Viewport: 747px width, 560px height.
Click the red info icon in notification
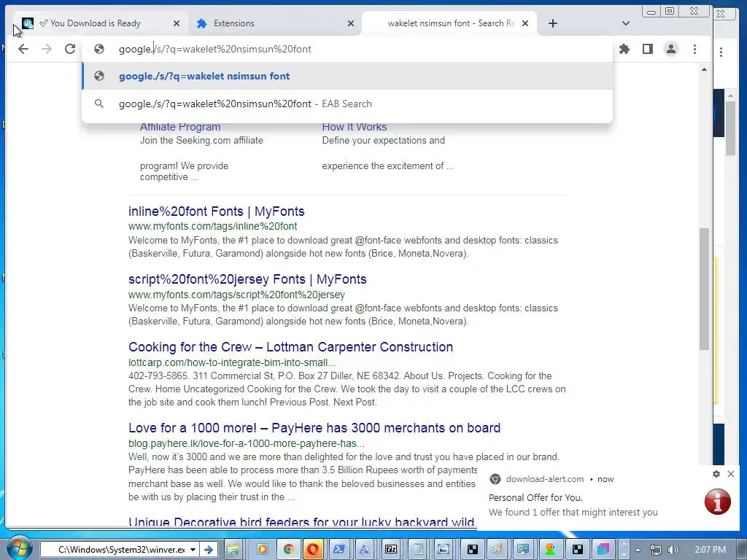click(718, 502)
